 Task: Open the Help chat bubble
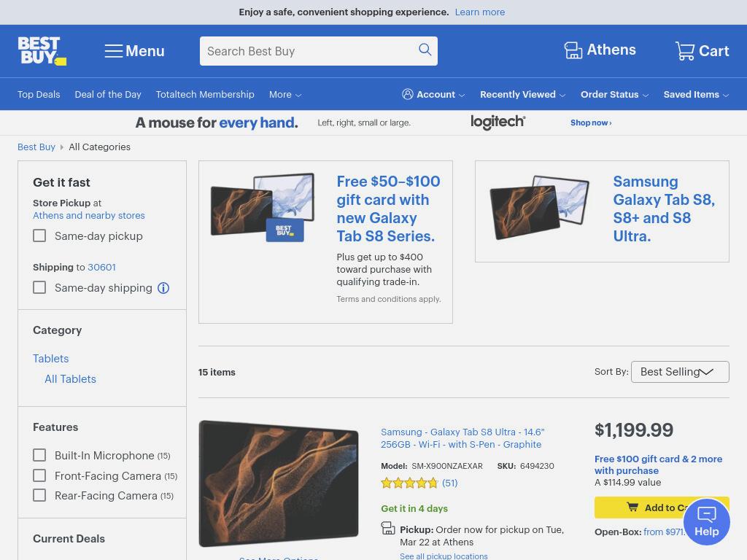pyautogui.click(x=706, y=521)
